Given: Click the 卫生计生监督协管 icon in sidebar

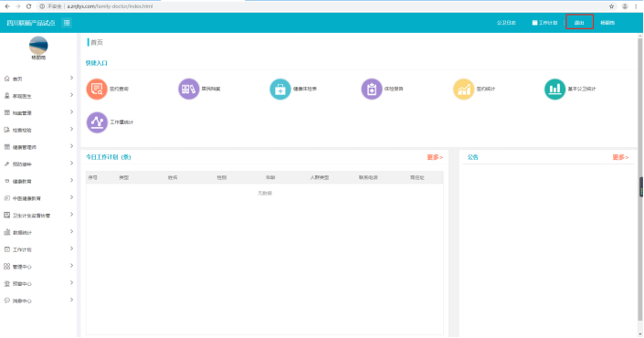Looking at the screenshot, I should click(7, 216).
